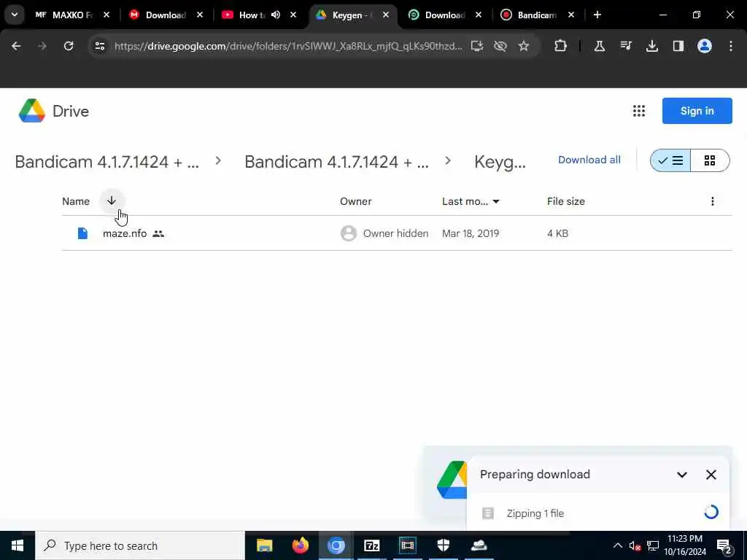Image resolution: width=747 pixels, height=560 pixels.
Task: Reload the Google Drive page
Action: [69, 46]
